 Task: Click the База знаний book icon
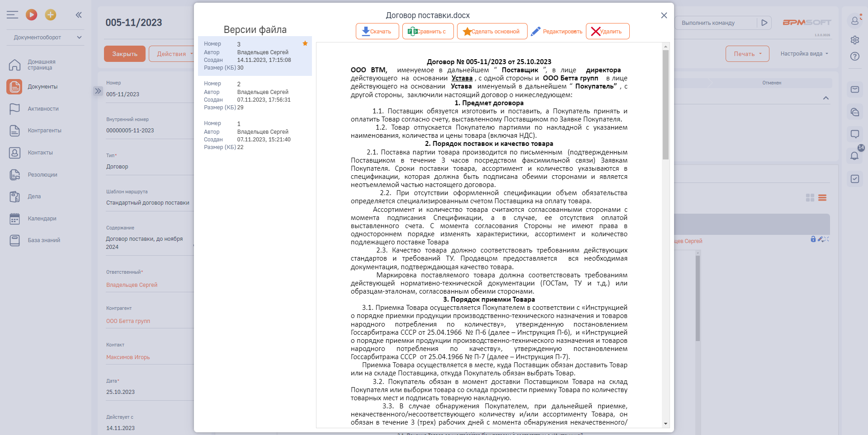(x=15, y=240)
